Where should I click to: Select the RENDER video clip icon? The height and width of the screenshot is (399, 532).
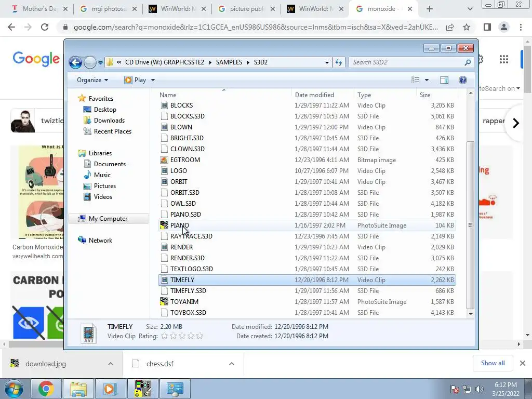(164, 247)
